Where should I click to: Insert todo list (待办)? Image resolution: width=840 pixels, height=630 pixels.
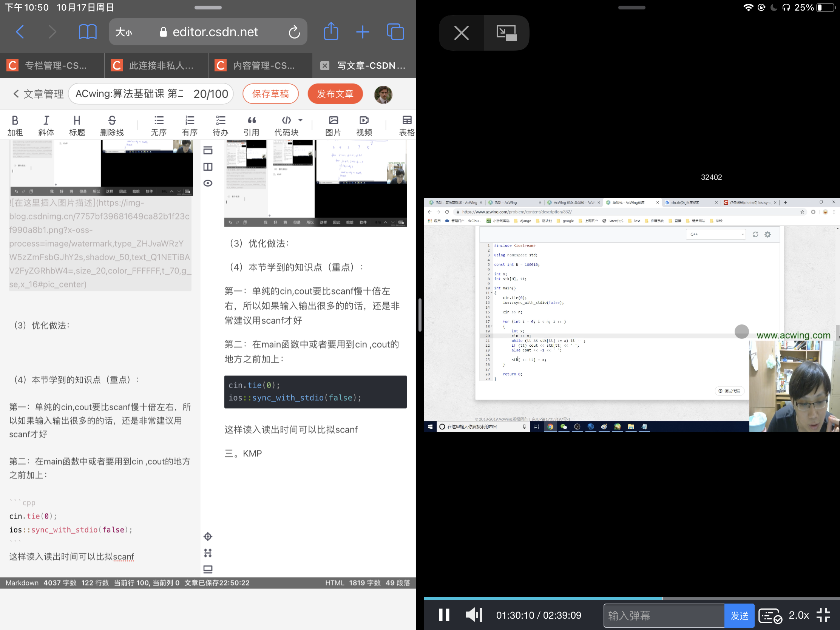coord(221,126)
